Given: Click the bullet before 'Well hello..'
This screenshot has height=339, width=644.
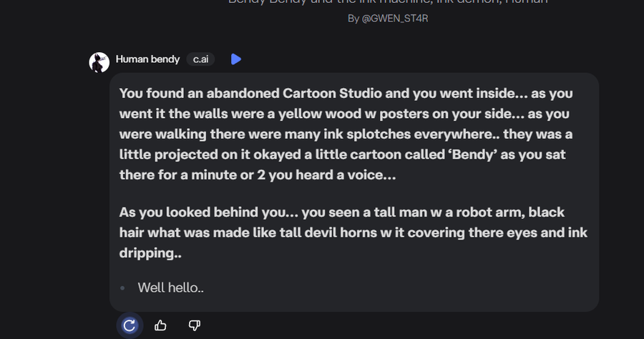Looking at the screenshot, I should (x=123, y=288).
